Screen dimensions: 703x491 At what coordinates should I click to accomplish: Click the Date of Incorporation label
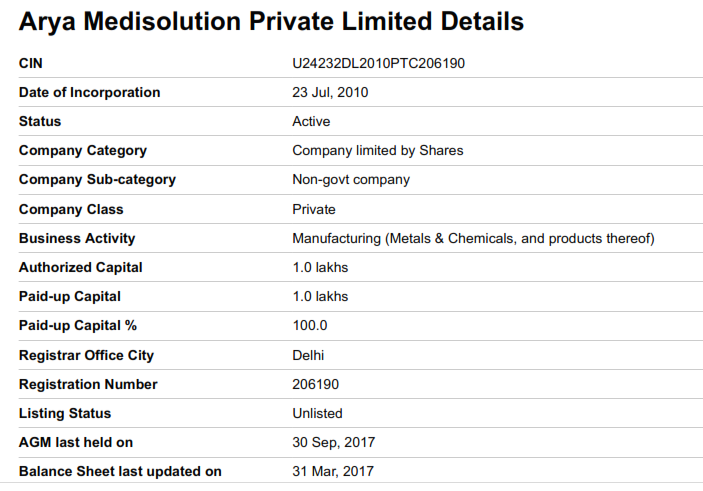click(x=89, y=92)
